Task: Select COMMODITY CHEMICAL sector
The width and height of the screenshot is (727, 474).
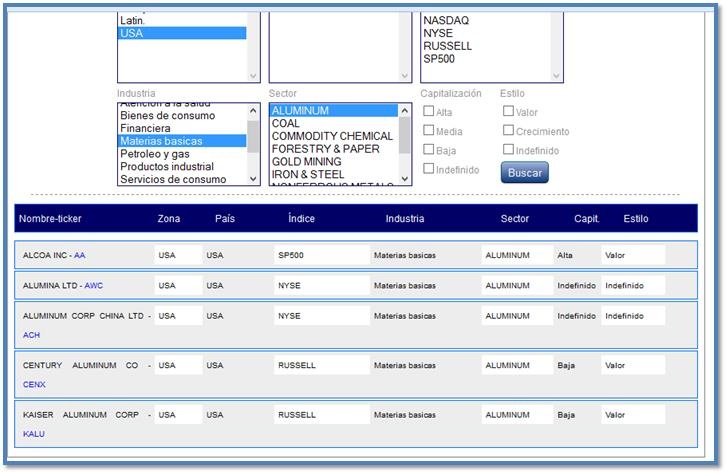Action: coord(333,136)
